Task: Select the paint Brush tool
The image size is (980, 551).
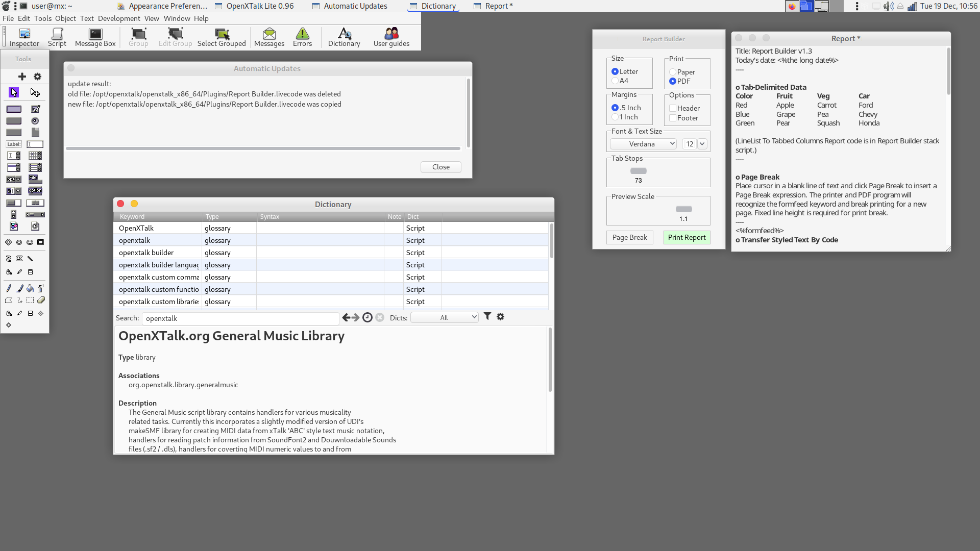Action: click(x=19, y=289)
